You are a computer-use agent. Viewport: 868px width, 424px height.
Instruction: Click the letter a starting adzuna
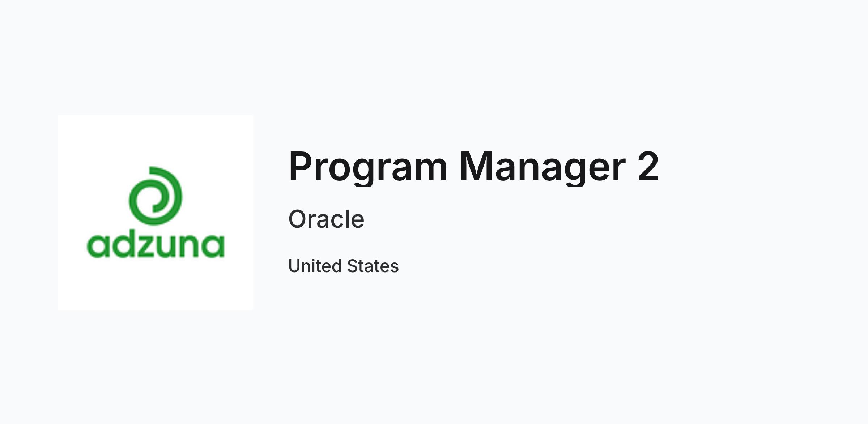(98, 246)
